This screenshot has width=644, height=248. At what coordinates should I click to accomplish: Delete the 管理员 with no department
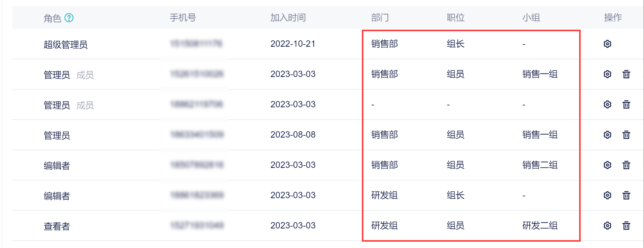[626, 104]
